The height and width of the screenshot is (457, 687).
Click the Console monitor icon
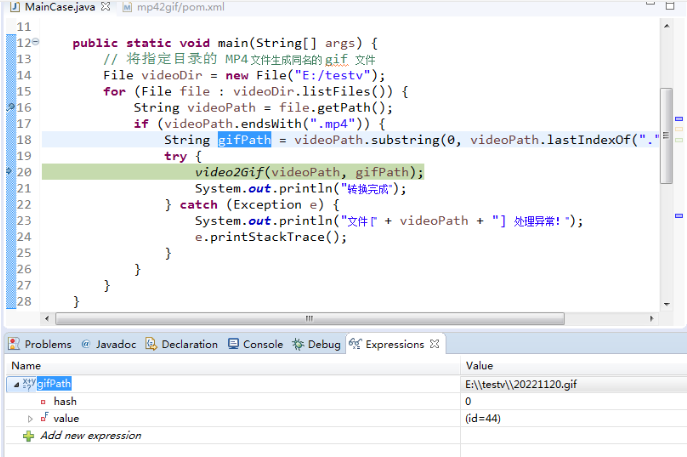234,344
